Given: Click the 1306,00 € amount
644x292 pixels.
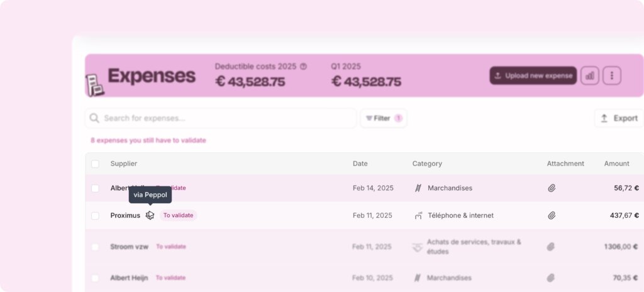Looking at the screenshot, I should tap(621, 247).
